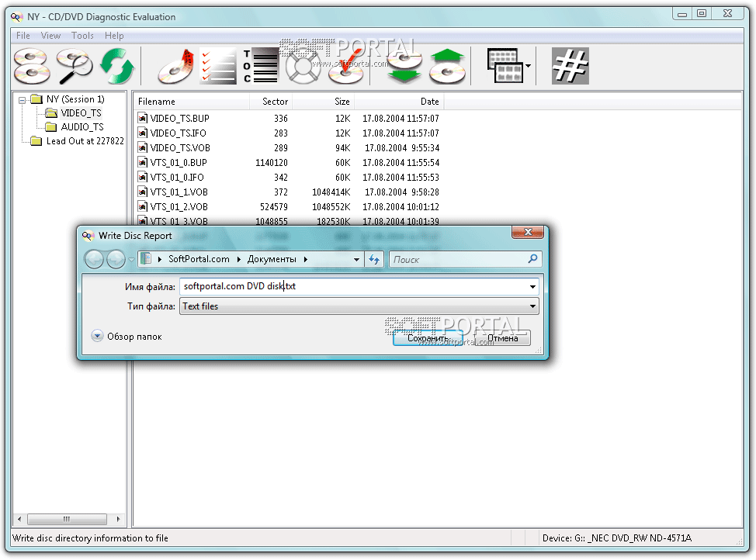This screenshot has height=560, width=756.
Task: Open the sector view dropdown arrow
Action: (x=529, y=66)
